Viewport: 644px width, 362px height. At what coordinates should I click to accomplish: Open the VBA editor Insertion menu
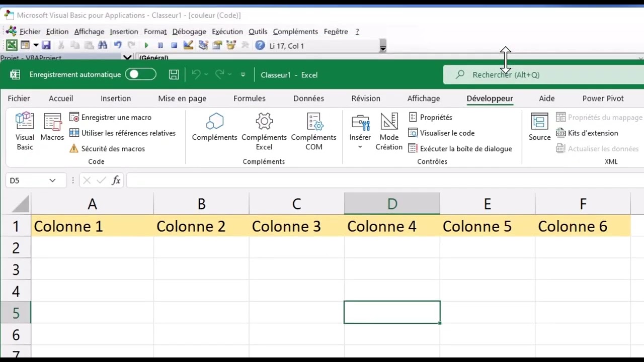coord(124,31)
